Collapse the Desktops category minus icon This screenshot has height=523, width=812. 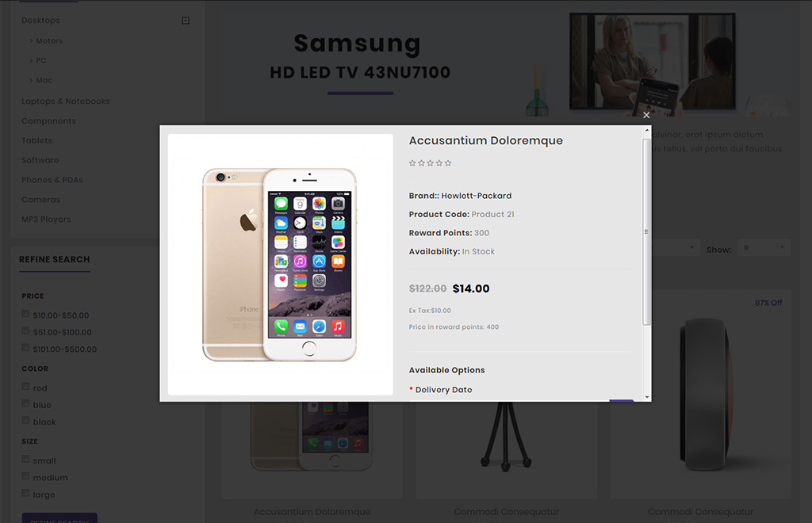pos(186,21)
